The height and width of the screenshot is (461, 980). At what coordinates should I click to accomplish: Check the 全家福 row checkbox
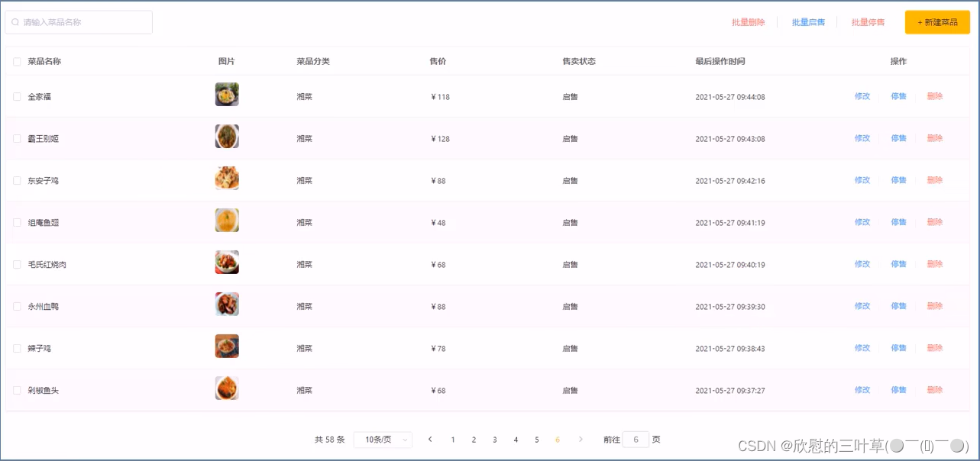coord(17,97)
